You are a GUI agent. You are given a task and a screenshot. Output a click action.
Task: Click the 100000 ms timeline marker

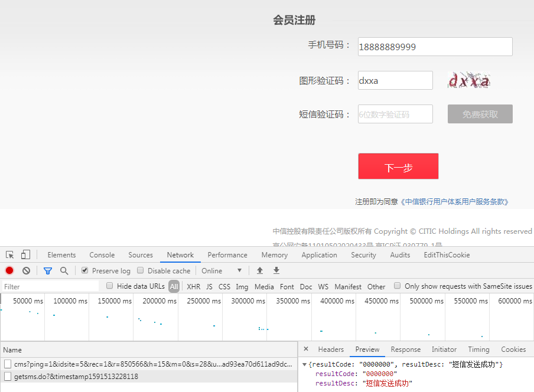[70, 301]
